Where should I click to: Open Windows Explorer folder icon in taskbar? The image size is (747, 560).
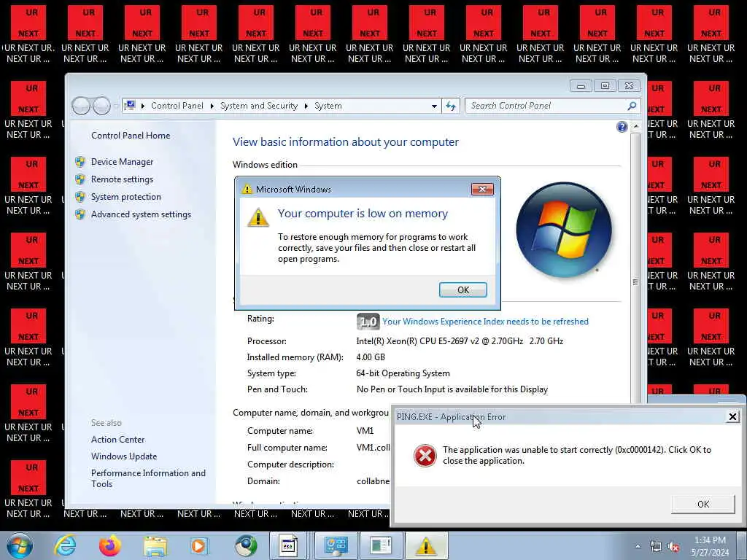pos(155,547)
